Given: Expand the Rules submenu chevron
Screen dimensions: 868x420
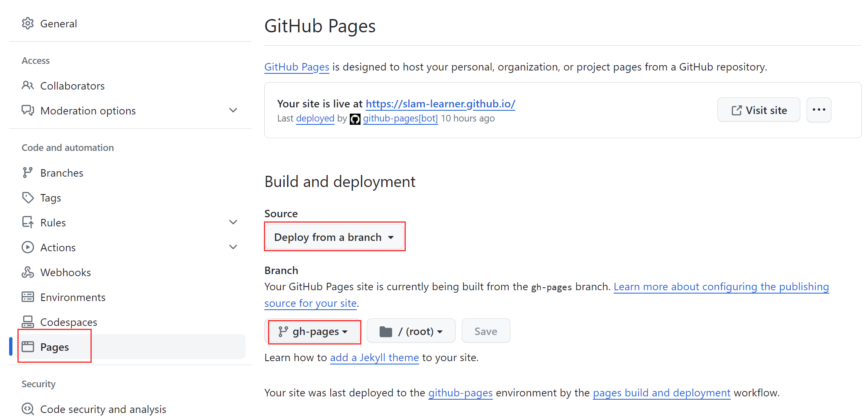Looking at the screenshot, I should pyautogui.click(x=233, y=222).
